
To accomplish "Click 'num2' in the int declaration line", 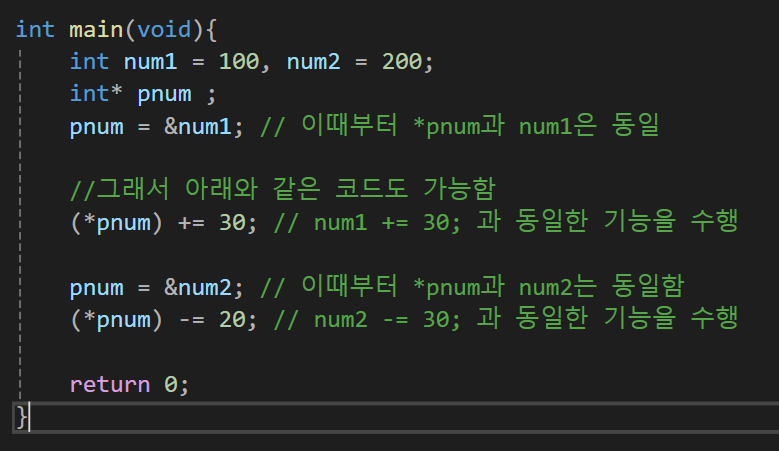I will pyautogui.click(x=313, y=62).
